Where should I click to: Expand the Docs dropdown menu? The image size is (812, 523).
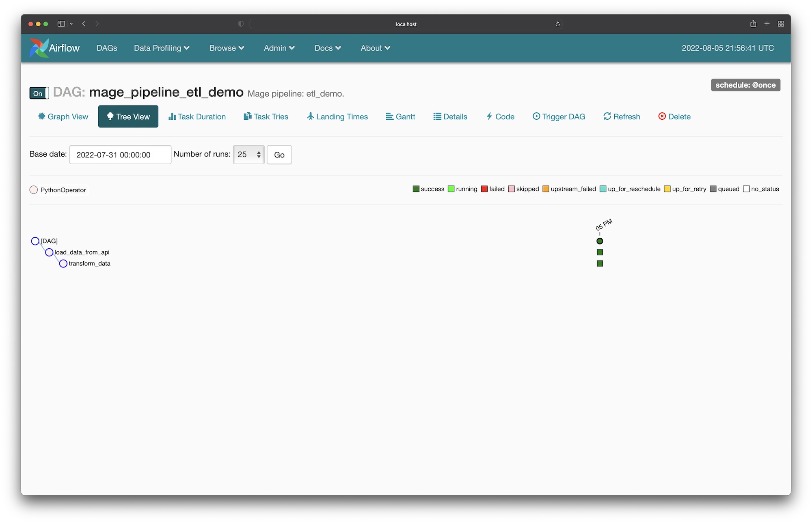pyautogui.click(x=328, y=48)
